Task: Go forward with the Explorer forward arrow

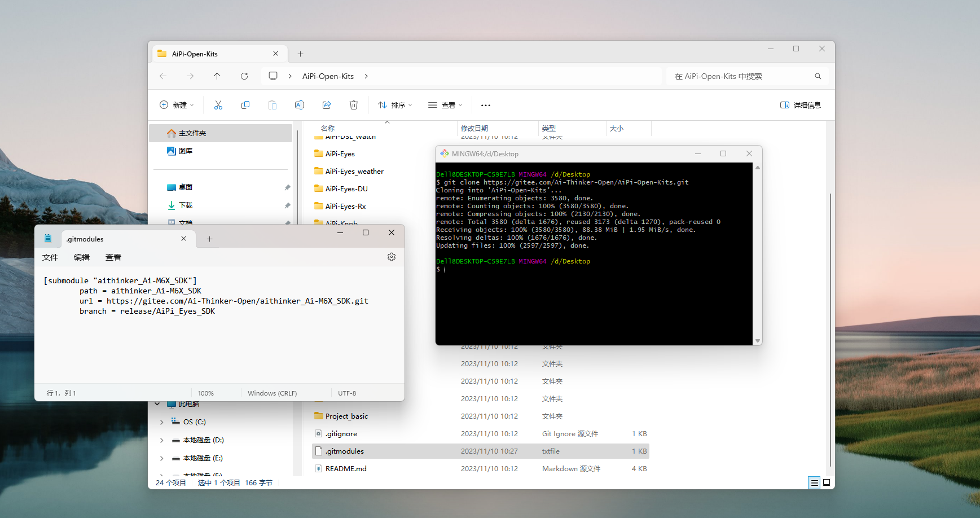Action: (190, 76)
